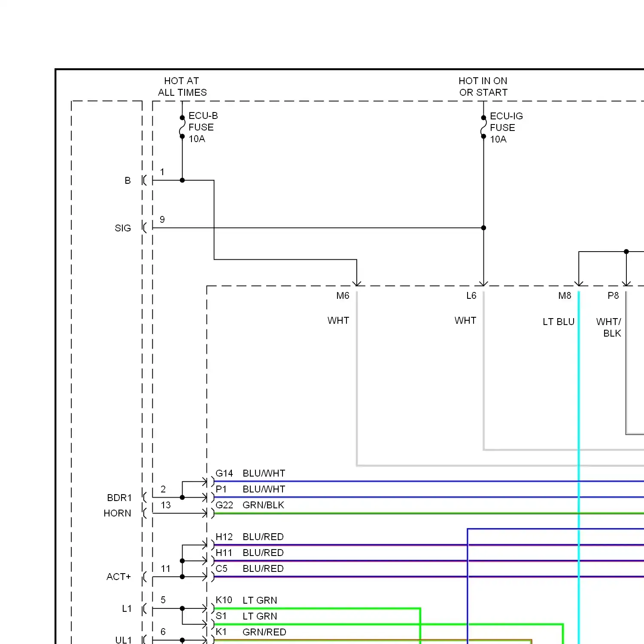Click terminal label BDR1
The width and height of the screenshot is (644, 644).
click(119, 498)
